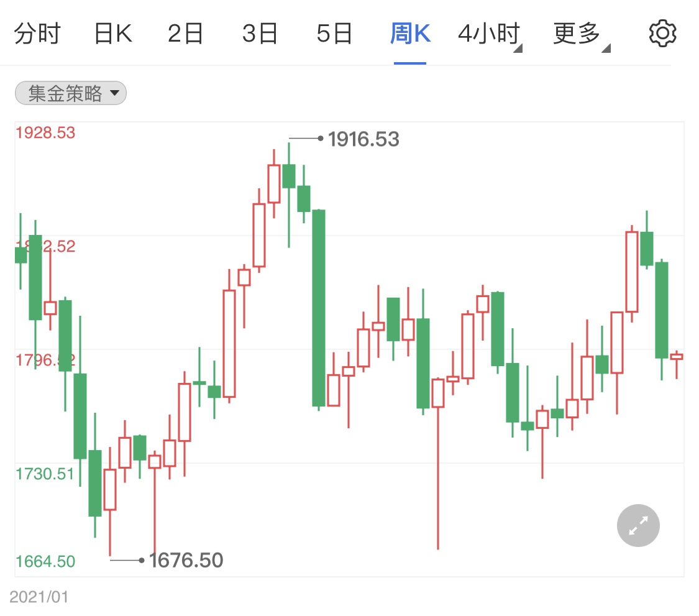
Task: Click the 2021/01 date label
Action: 39,597
